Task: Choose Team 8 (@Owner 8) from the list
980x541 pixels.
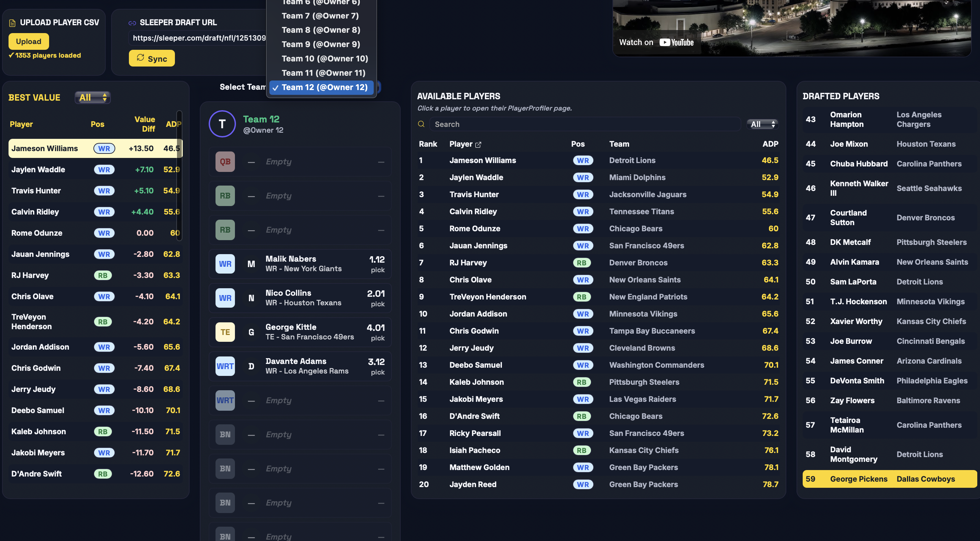Action: [321, 30]
